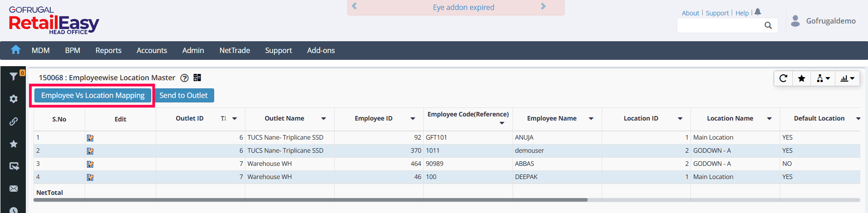Open the chart options dropdown
Image resolution: width=868 pixels, height=213 pixels.
(847, 78)
